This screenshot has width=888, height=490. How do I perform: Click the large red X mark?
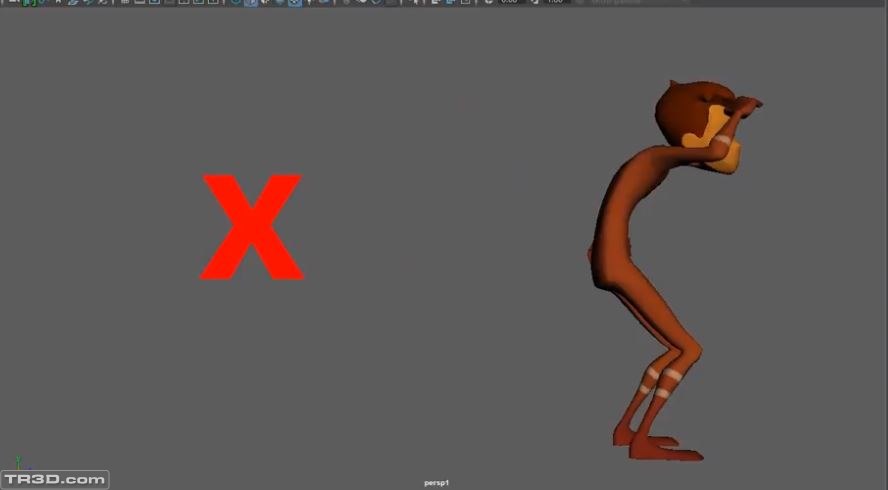click(x=251, y=227)
